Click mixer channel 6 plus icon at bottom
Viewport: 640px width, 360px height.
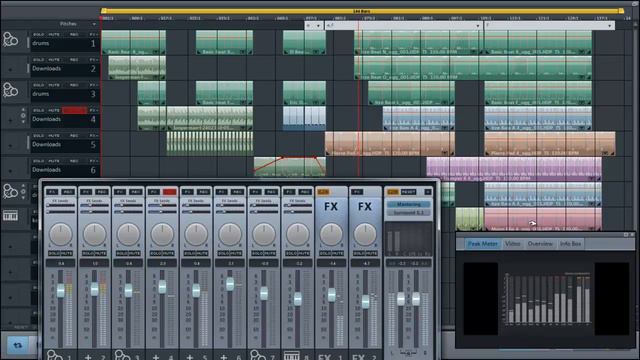223,357
